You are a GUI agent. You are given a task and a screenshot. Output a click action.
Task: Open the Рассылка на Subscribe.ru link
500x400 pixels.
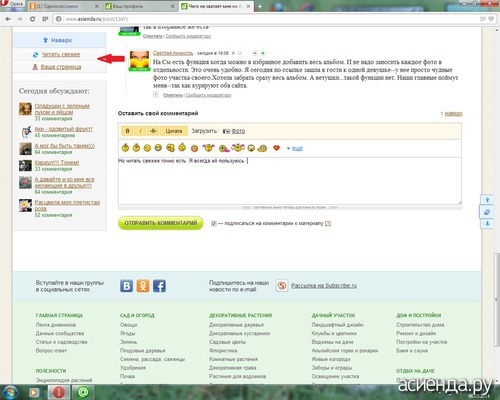pyautogui.click(x=324, y=286)
